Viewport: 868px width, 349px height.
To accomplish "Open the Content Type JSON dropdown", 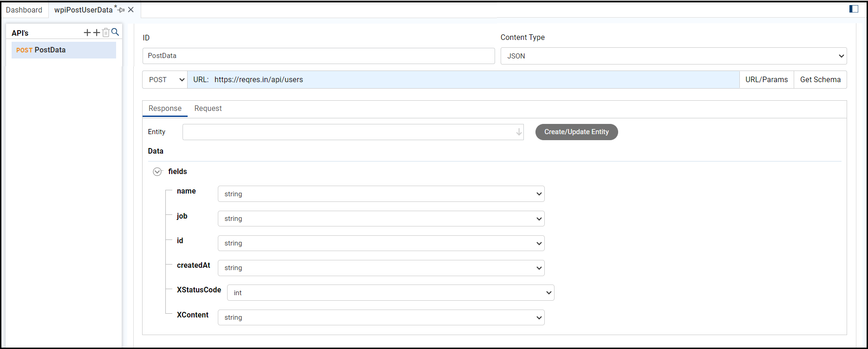I will [673, 56].
